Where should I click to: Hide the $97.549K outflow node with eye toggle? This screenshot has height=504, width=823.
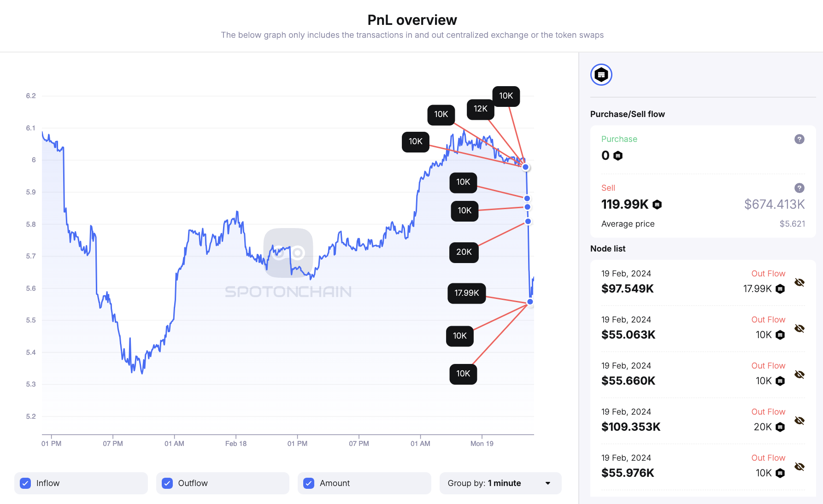click(800, 282)
